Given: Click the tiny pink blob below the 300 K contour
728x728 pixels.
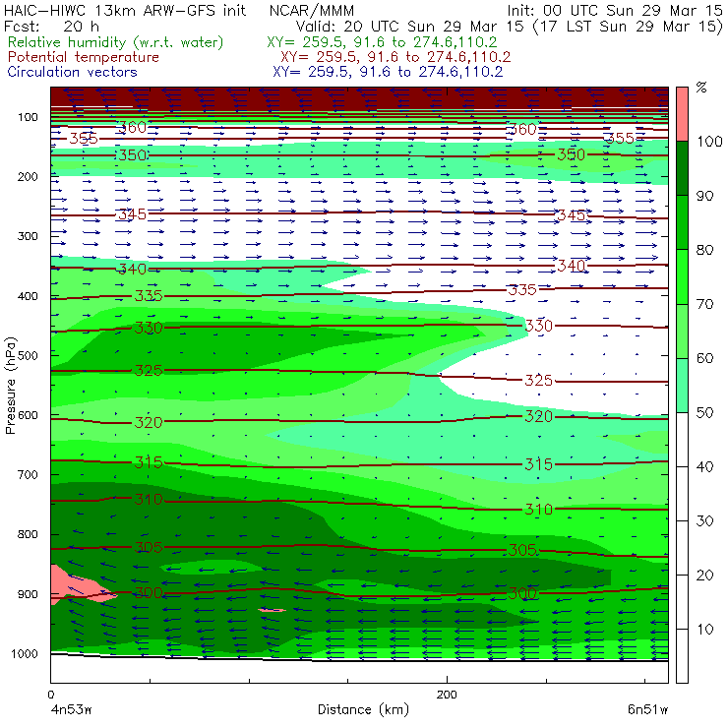Looking at the screenshot, I should tap(273, 610).
